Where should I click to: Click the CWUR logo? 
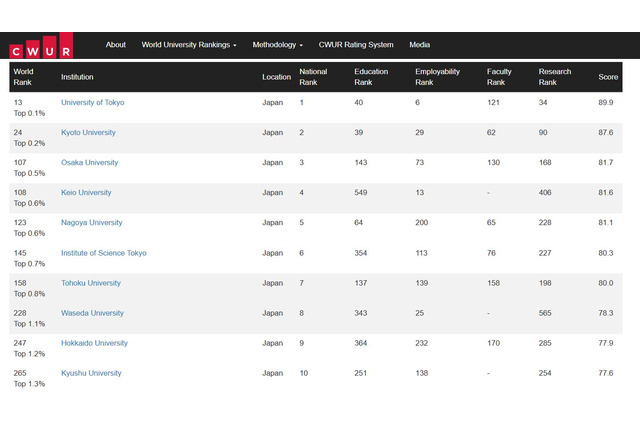tap(41, 46)
